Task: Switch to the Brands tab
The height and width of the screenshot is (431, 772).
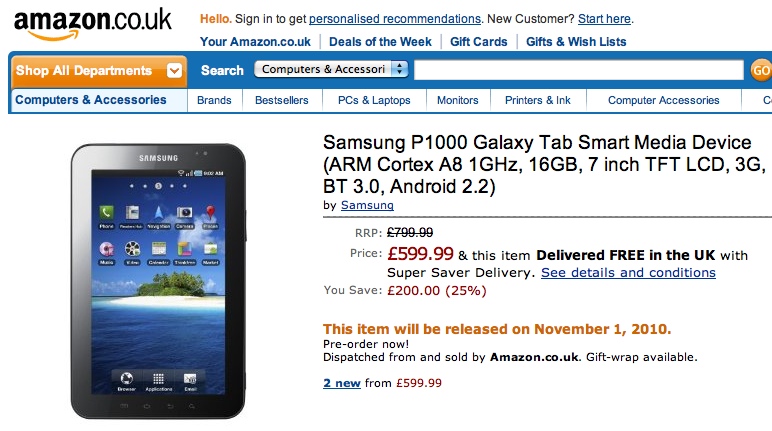Action: click(x=214, y=100)
